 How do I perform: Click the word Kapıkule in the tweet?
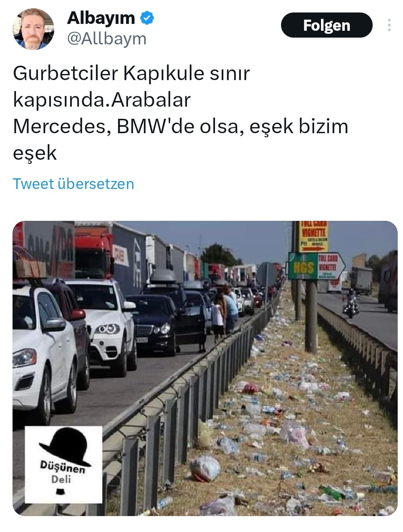(164, 73)
